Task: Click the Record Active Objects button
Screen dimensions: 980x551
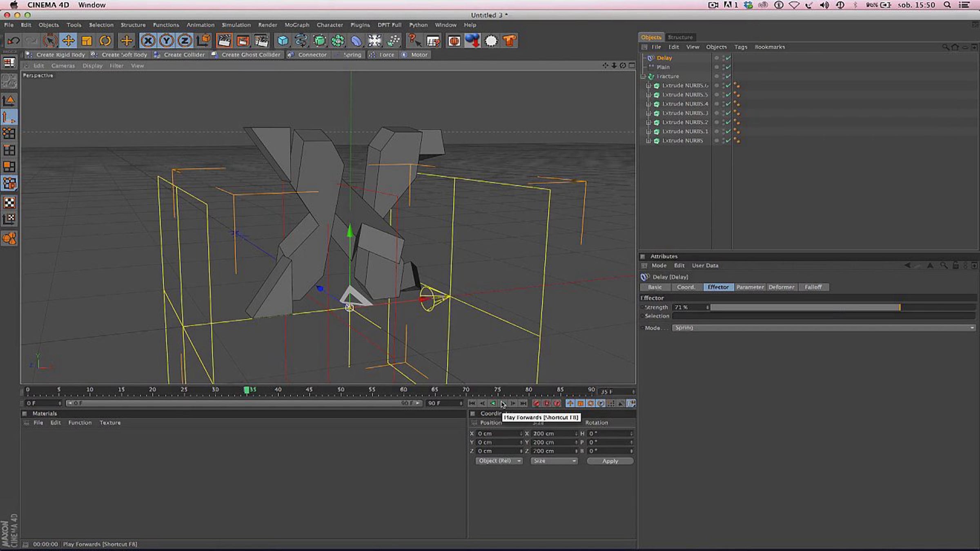Action: pyautogui.click(x=537, y=403)
